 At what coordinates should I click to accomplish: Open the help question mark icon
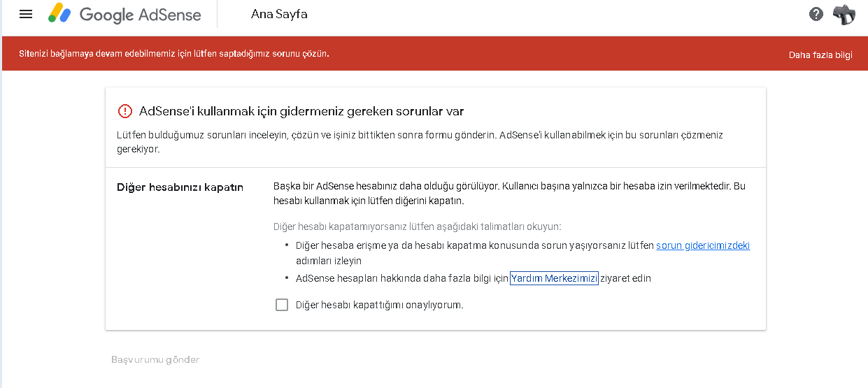click(816, 14)
